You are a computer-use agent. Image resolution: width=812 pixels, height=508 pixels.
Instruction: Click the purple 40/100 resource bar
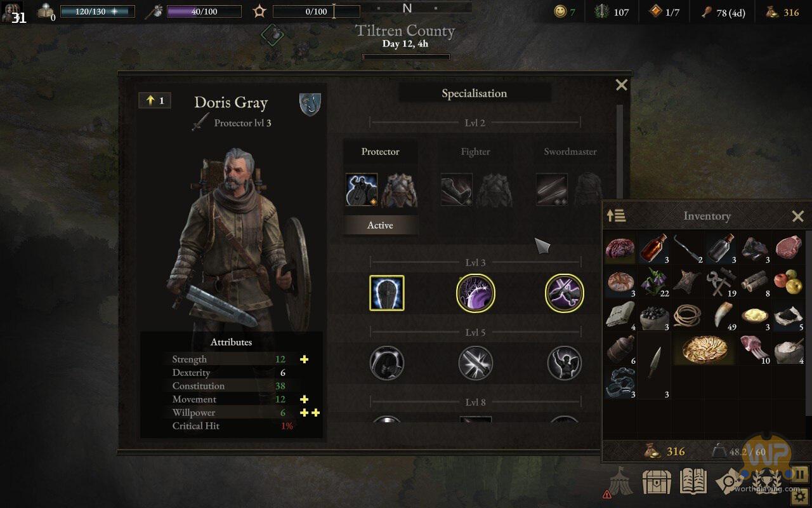pos(204,11)
